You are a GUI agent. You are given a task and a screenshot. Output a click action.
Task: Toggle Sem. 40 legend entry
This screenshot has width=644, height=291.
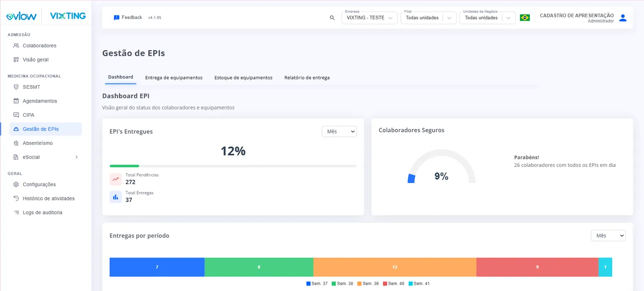pyautogui.click(x=393, y=284)
